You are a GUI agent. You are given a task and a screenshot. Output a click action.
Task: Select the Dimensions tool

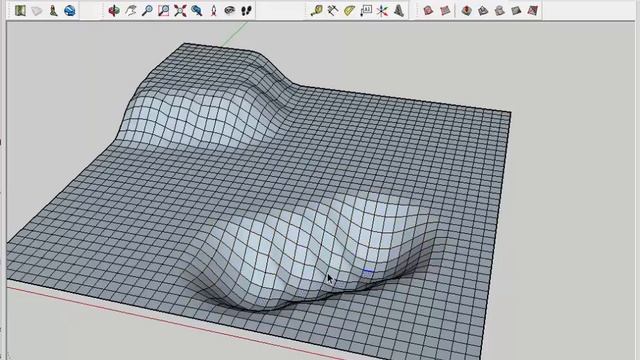(333, 10)
